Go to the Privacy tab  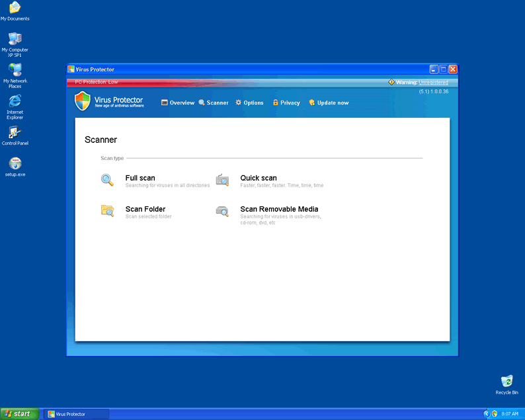[x=286, y=103]
